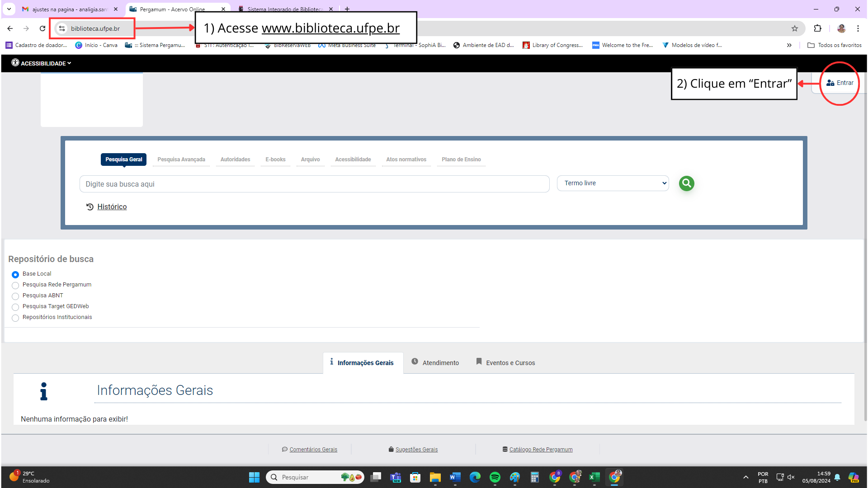The height and width of the screenshot is (488, 868).
Task: Open the Atendimento tab
Action: [x=435, y=362]
